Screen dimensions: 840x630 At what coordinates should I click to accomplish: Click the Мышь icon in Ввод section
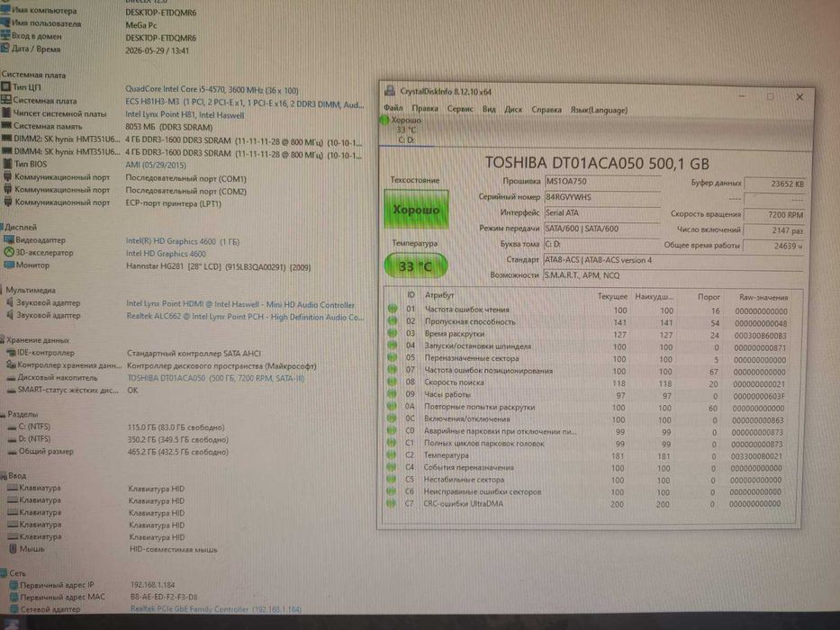[13, 549]
